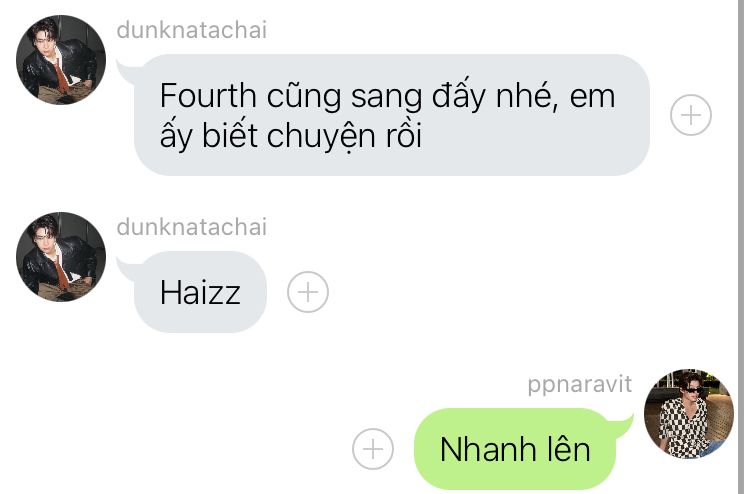Click the plus icon left of Nhanh lên

(373, 449)
